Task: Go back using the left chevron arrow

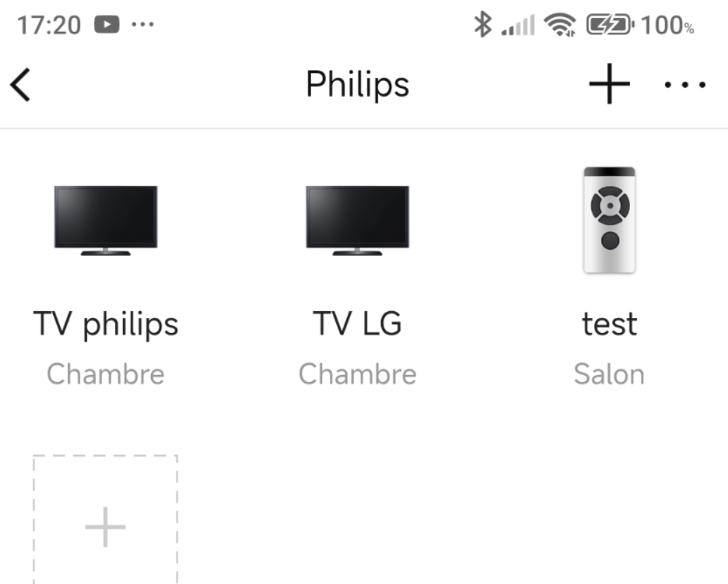Action: pyautogui.click(x=20, y=84)
